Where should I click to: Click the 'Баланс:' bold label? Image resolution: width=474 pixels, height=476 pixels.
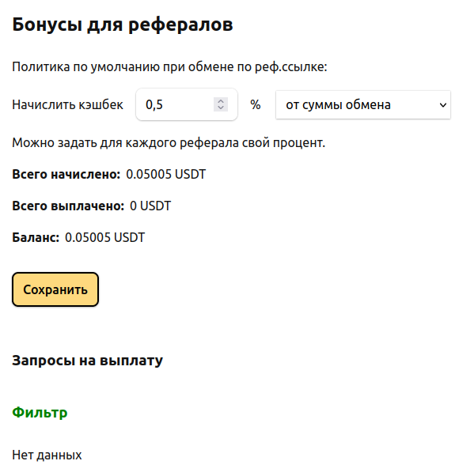pyautogui.click(x=36, y=237)
